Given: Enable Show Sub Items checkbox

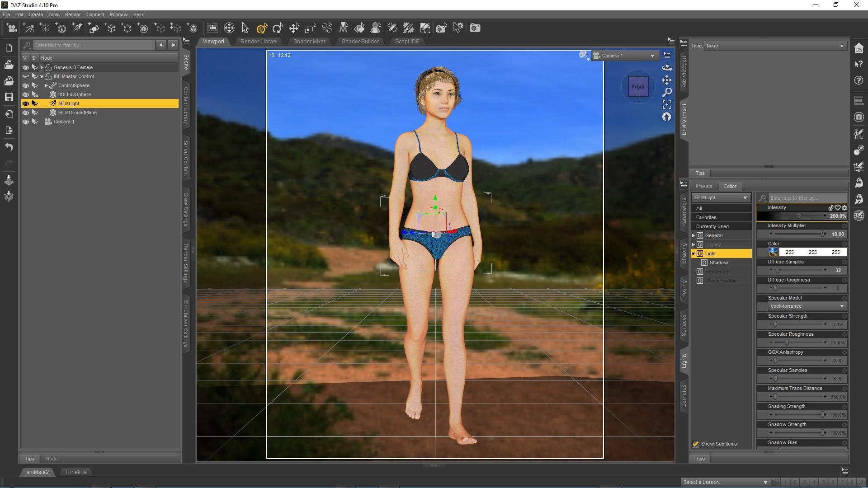Looking at the screenshot, I should [x=695, y=443].
